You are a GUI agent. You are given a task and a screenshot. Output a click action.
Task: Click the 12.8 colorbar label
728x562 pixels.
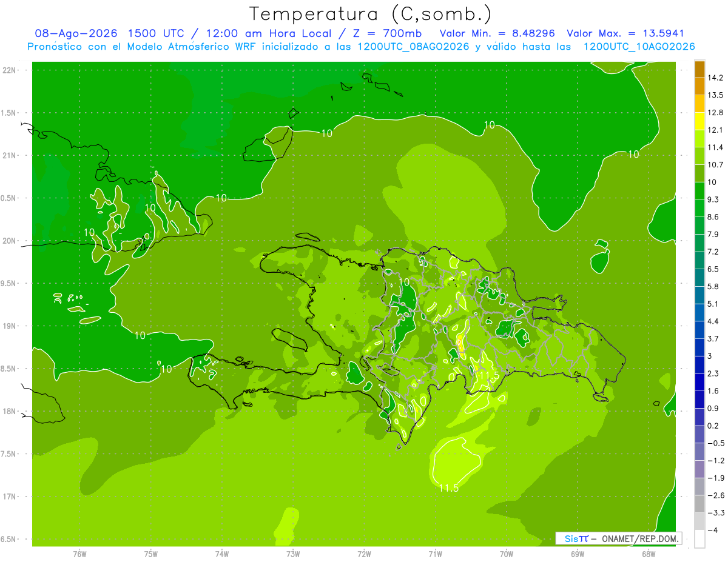pyautogui.click(x=715, y=112)
